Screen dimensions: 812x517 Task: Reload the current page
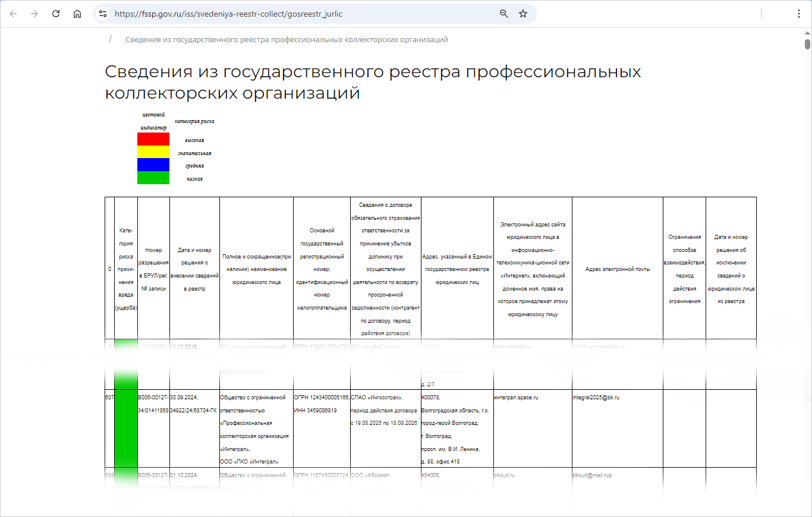click(56, 14)
